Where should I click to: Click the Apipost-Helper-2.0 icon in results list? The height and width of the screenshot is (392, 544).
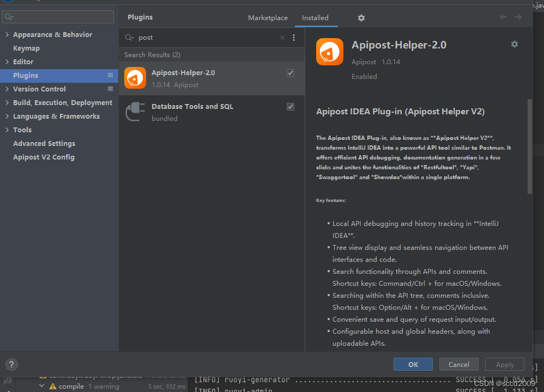[135, 78]
